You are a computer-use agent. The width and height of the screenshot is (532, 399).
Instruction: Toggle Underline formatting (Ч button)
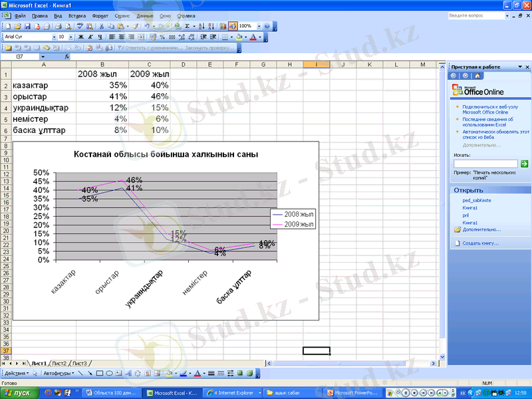click(x=100, y=37)
